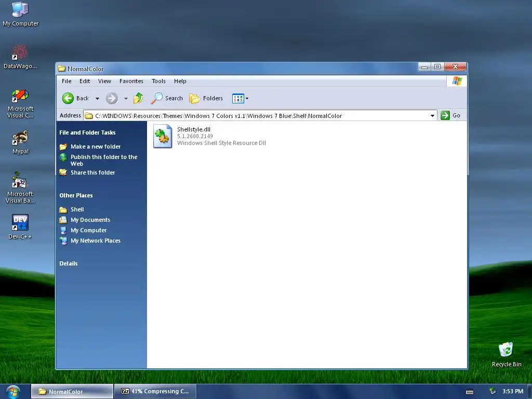Open the Favorites menu

point(131,81)
